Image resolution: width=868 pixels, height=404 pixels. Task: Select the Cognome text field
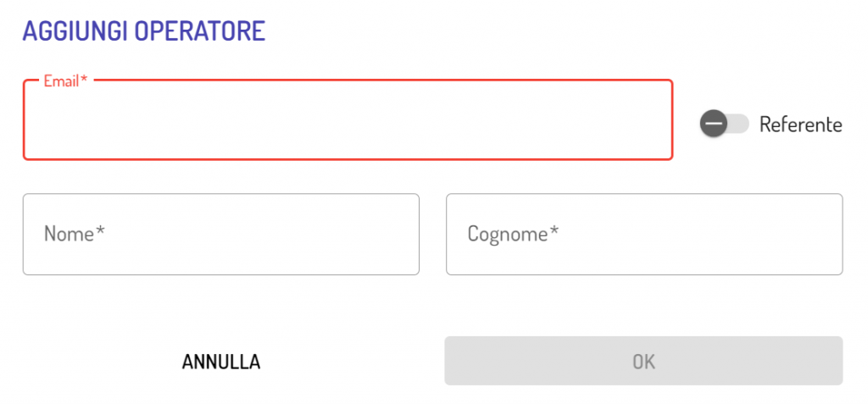pyautogui.click(x=644, y=234)
